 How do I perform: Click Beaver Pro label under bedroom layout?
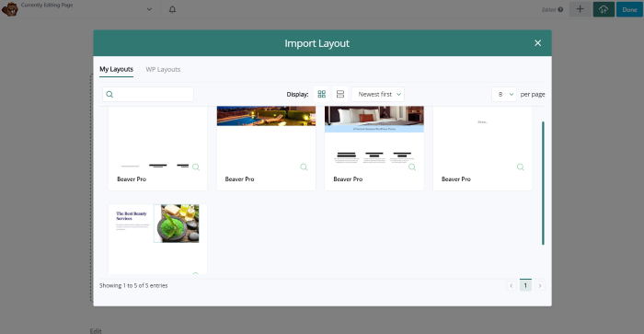(x=348, y=179)
